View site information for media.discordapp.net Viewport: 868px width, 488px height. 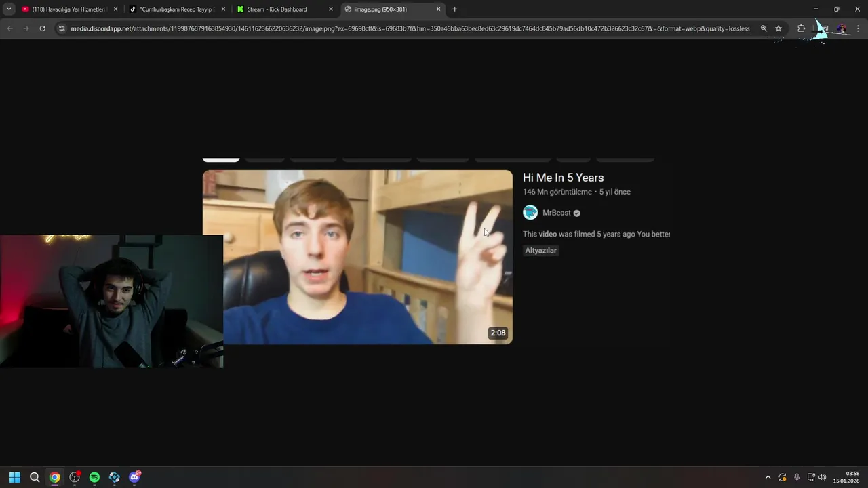coord(62,28)
